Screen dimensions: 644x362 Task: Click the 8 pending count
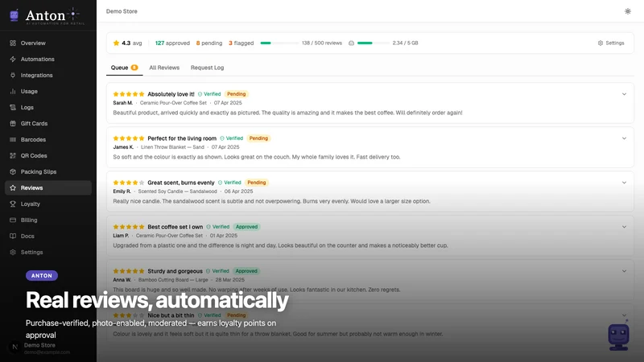[x=209, y=43]
